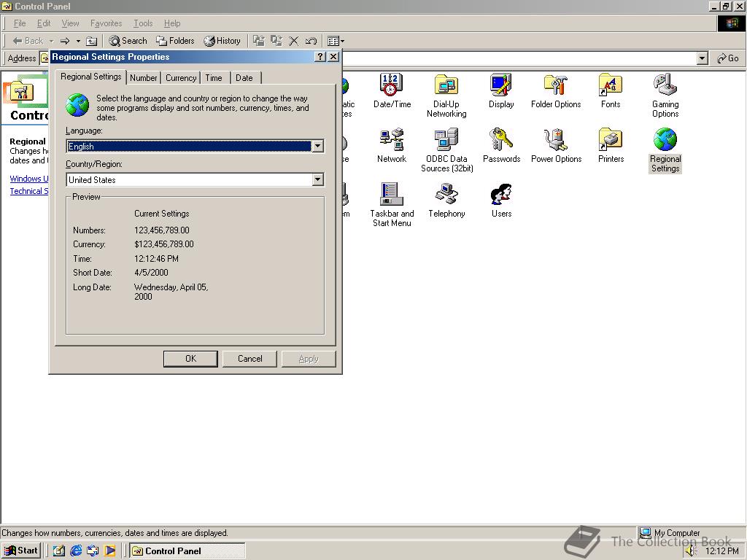Open the Favorites menu
This screenshot has width=747, height=560.
(x=107, y=23)
